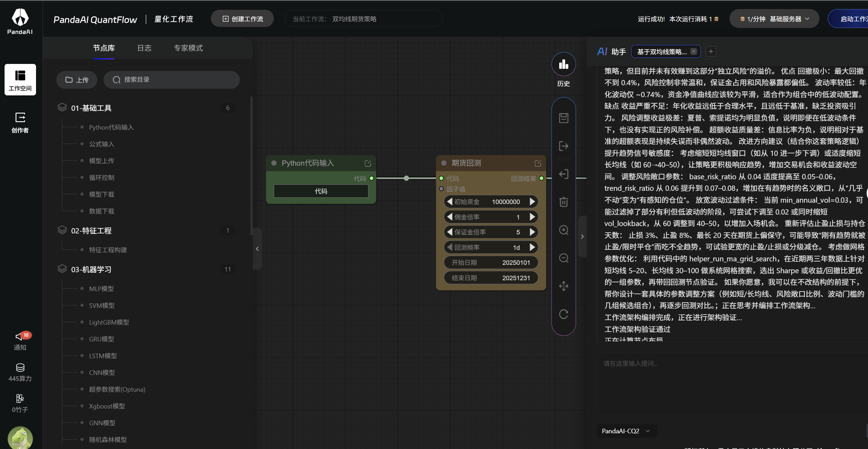
Task: Add a new AI assistant chat tab
Action: click(x=711, y=52)
